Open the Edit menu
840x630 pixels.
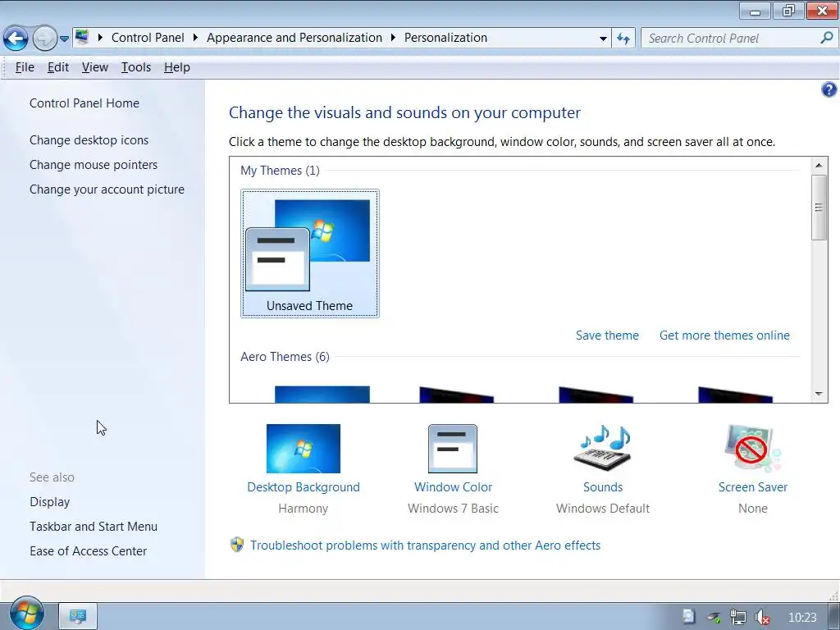coord(58,67)
